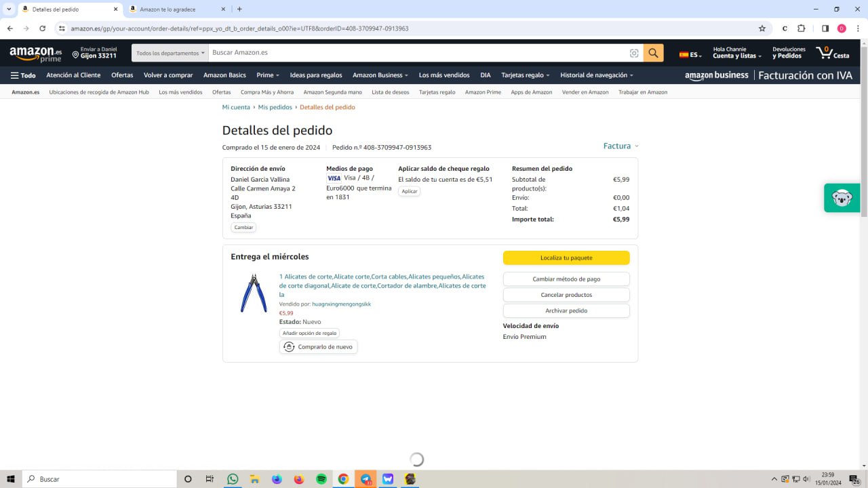868x488 pixels.
Task: Click the Amazon search magnifier button
Action: (x=653, y=53)
